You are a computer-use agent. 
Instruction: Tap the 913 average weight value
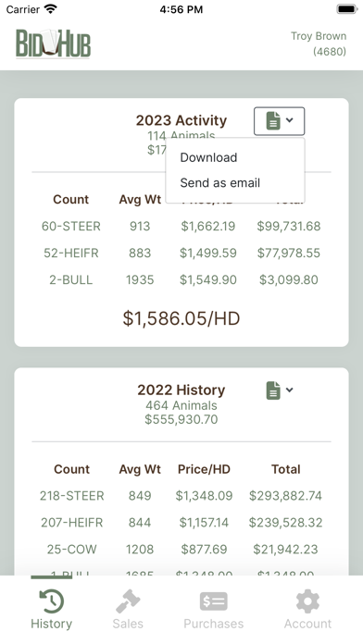point(140,227)
